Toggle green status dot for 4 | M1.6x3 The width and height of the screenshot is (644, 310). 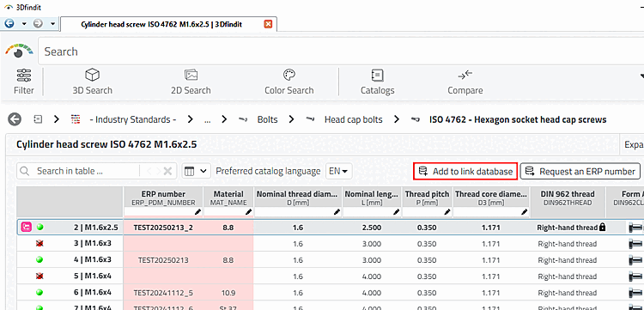click(x=39, y=260)
